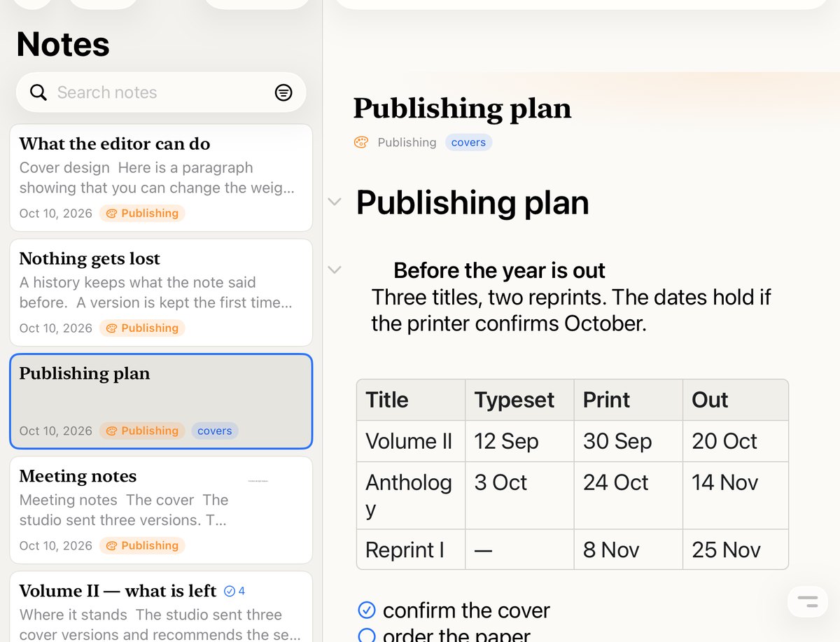Click the "14 Nov" table cell
Viewport: 840px width, 642px height.
[736, 495]
